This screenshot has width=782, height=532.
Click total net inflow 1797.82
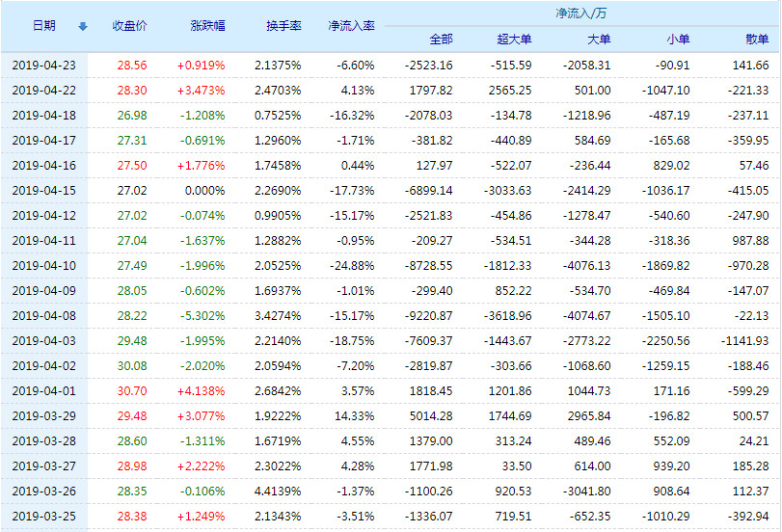pos(431,91)
